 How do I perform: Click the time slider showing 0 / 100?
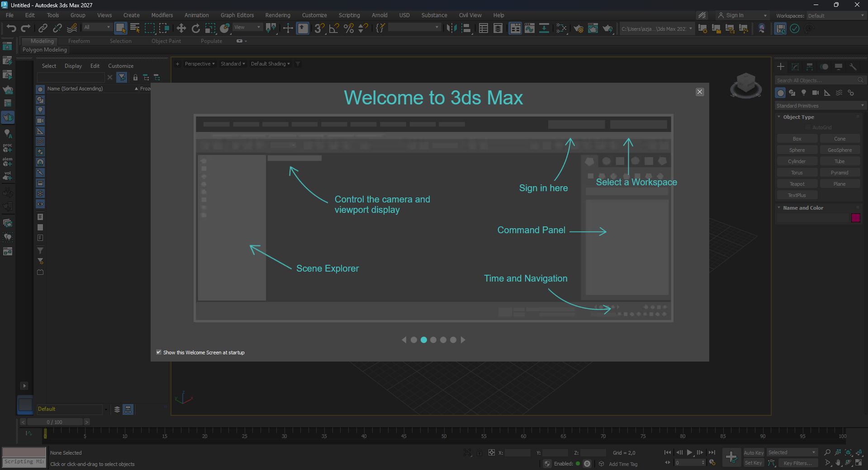pos(55,422)
